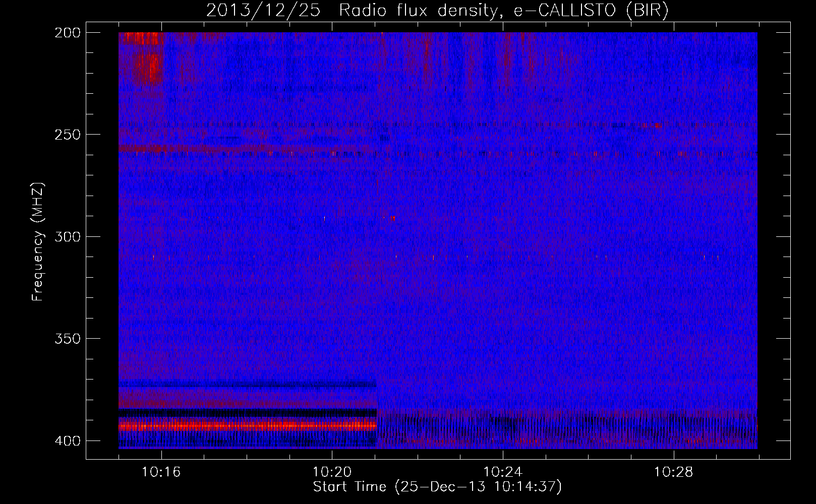Viewport: 816px width, 504px height.
Task: Click the 10:28 time tick label
Action: pos(674,472)
